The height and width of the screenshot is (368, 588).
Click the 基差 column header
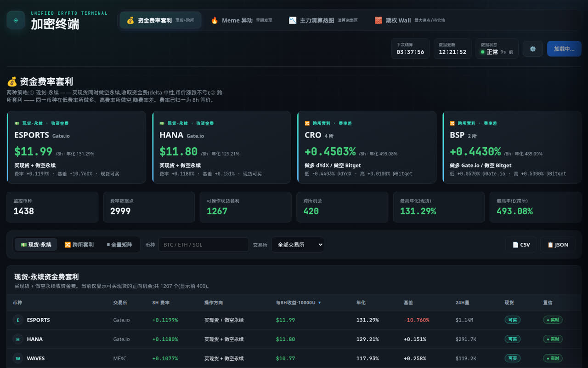pos(408,303)
